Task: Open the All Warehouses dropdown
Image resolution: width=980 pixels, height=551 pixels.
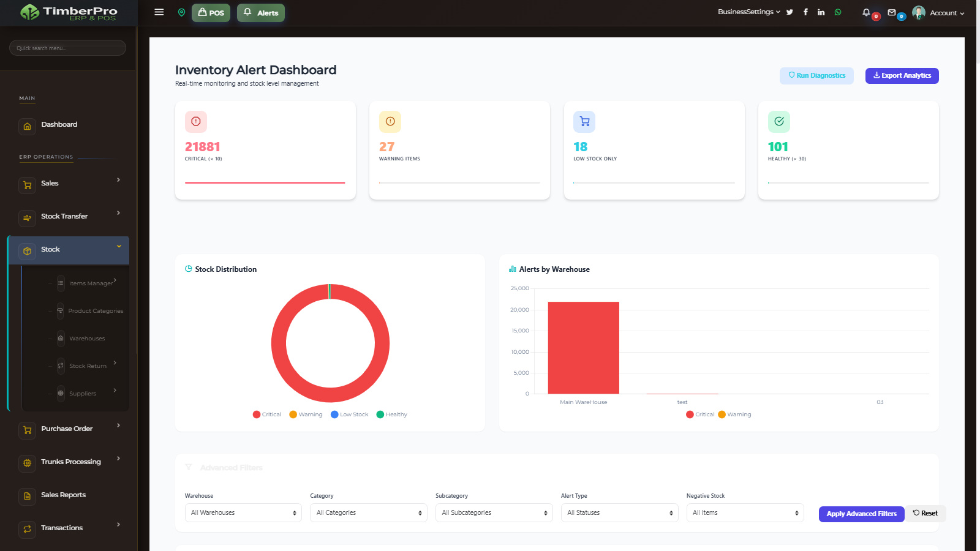Action: coord(243,512)
